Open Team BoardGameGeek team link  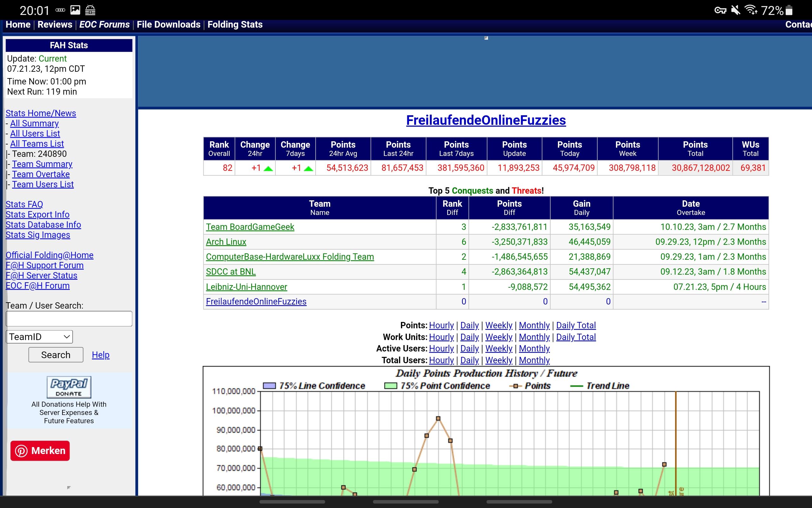(250, 227)
